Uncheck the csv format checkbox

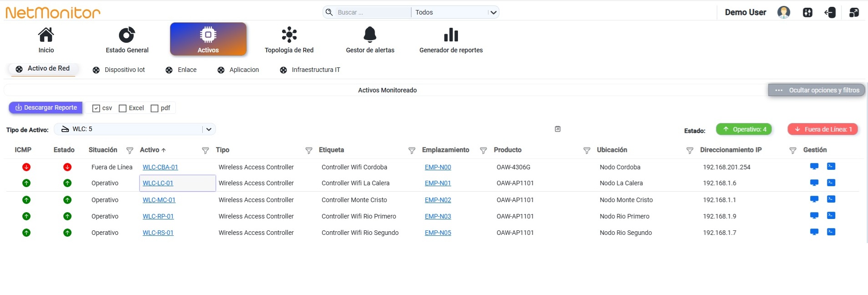pyautogui.click(x=96, y=108)
